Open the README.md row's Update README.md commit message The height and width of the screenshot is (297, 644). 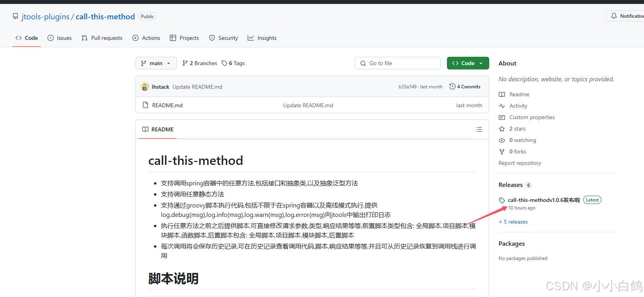pos(308,105)
